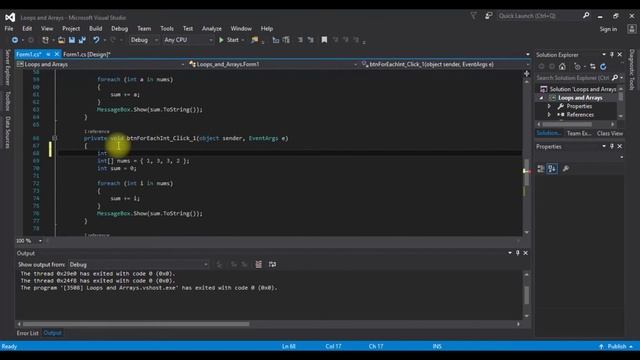640x360 pixels.
Task: Click the Find in Files toolbar icon
Action: click(x=255, y=40)
